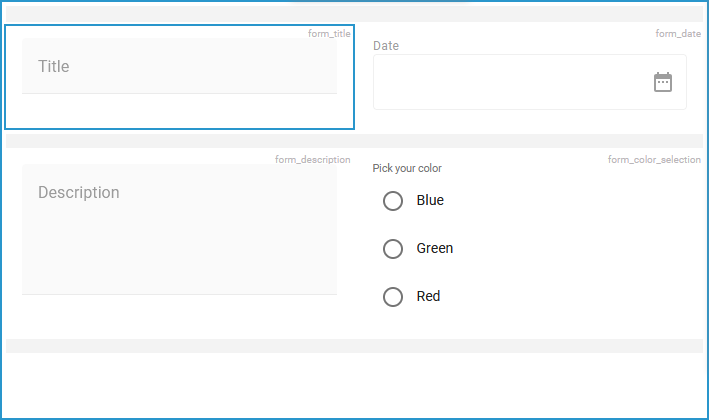Screen dimensions: 709x420
Task: Select the form_color_selection component tag
Action: coord(654,160)
